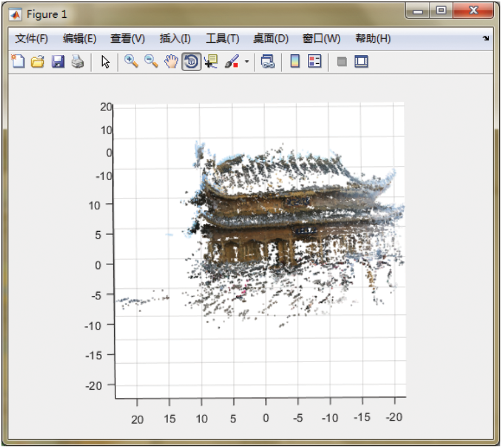502x448 pixels.
Task: Toggle the Insert Legend button
Action: tap(315, 62)
